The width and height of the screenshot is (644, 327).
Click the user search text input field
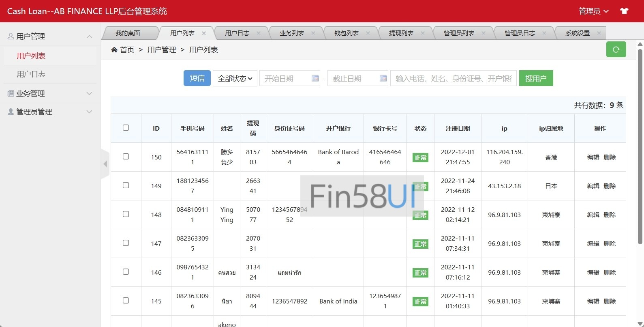[x=453, y=78]
